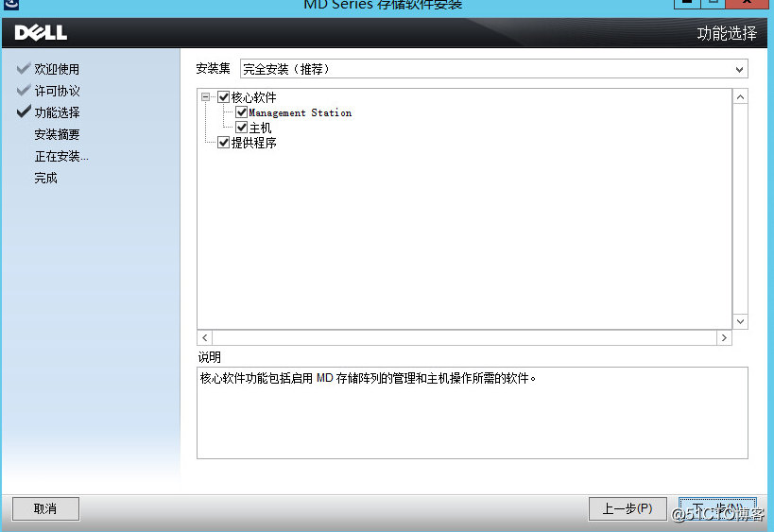The height and width of the screenshot is (532, 774).
Task: Click the 主机 tree label
Action: click(x=260, y=128)
